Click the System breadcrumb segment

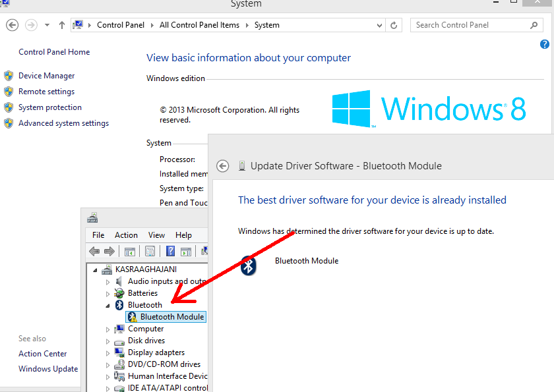coord(266,25)
